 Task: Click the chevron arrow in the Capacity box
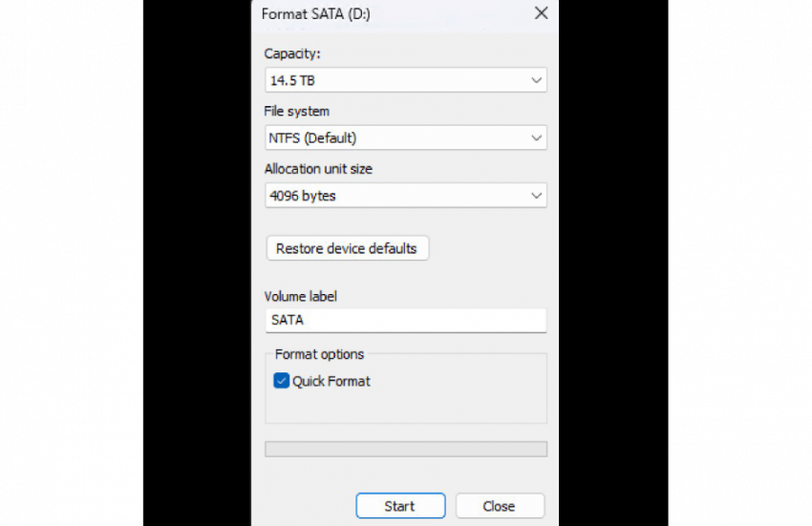[x=536, y=80]
